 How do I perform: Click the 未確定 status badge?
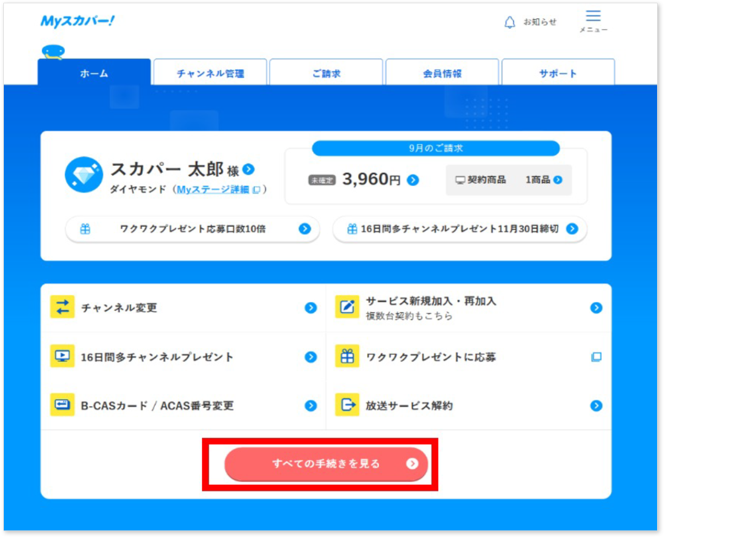coord(322,180)
